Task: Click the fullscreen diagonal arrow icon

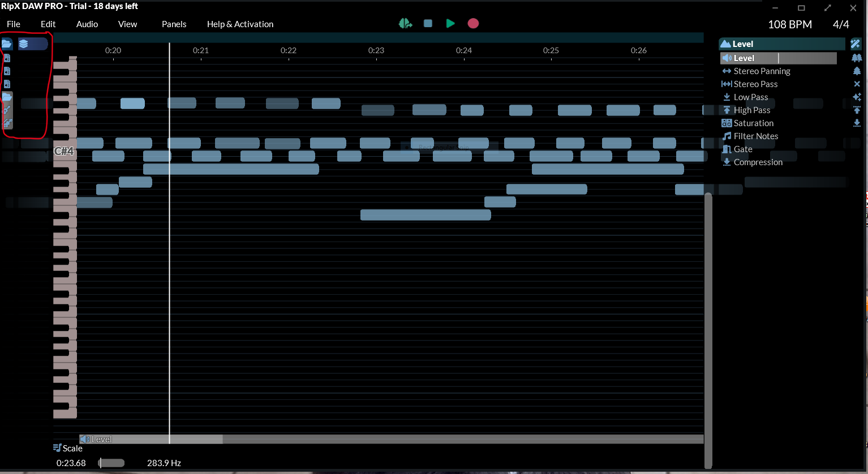Action: click(828, 8)
